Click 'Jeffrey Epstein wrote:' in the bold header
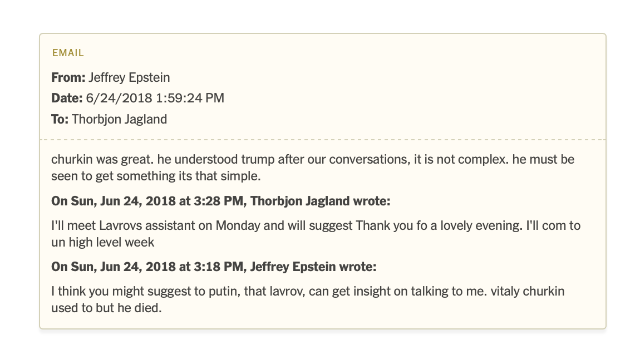 313,267
